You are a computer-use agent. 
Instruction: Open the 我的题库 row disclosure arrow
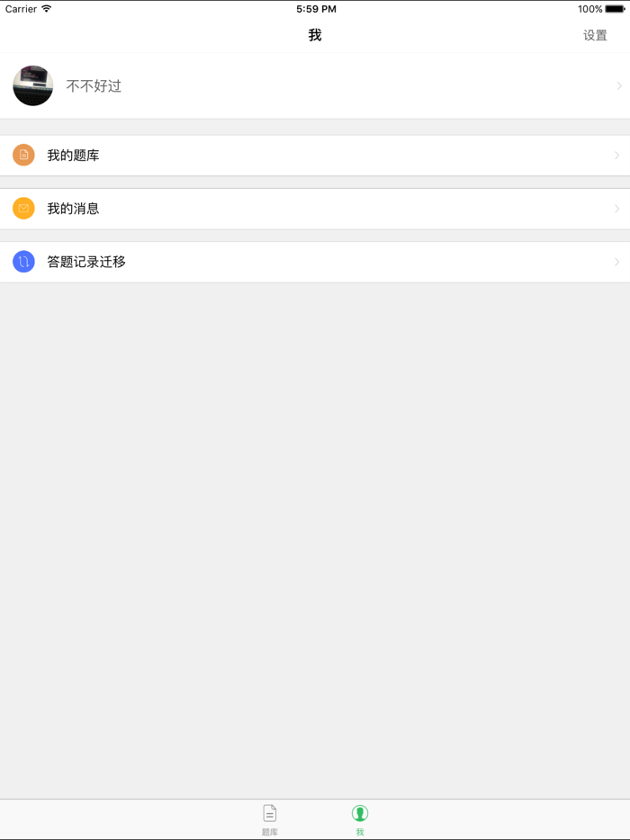coord(617,155)
